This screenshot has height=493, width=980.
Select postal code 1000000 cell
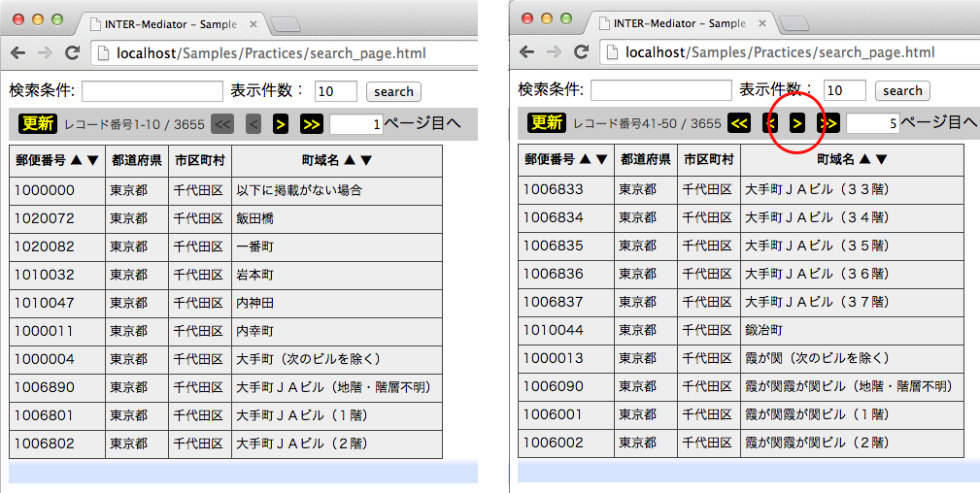pos(57,190)
